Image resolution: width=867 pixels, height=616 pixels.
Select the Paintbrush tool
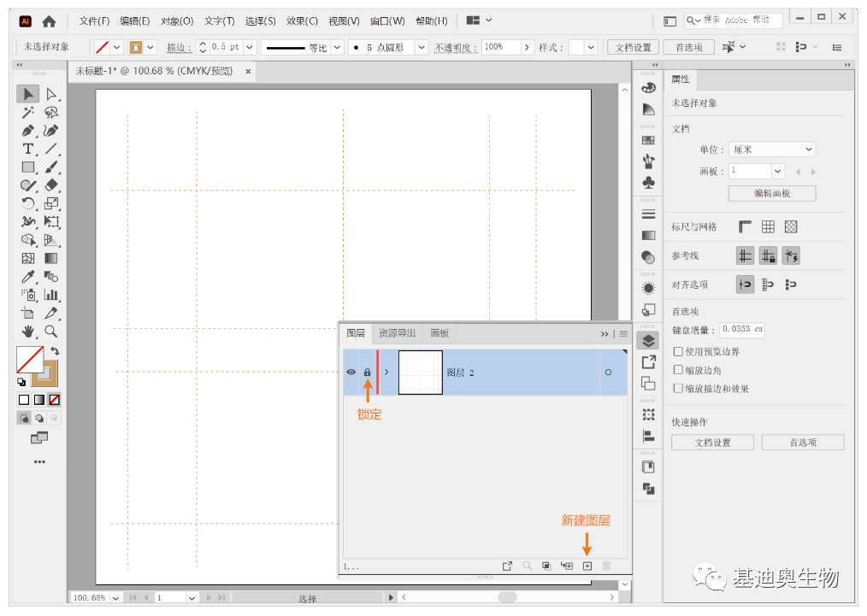[50, 167]
